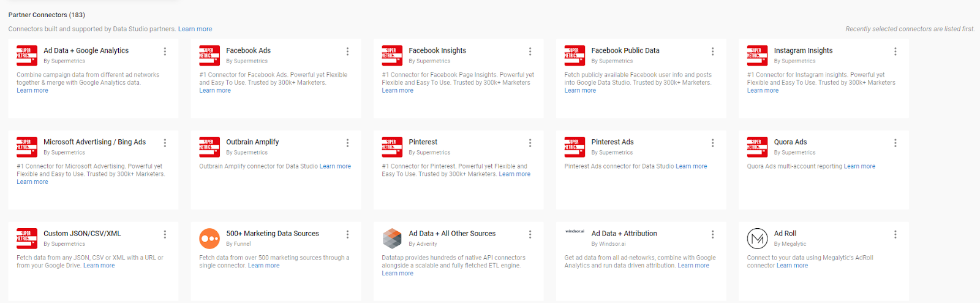Screen dimensions: 980x303
Task: Click Learn more on Custom JSON/CSV/XML card
Action: click(x=99, y=266)
